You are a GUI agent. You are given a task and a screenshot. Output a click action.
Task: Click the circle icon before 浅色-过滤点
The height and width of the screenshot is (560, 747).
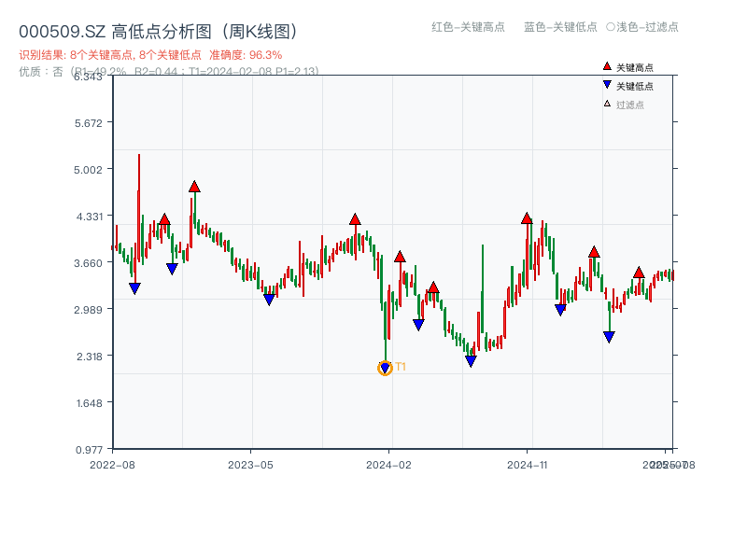(611, 27)
